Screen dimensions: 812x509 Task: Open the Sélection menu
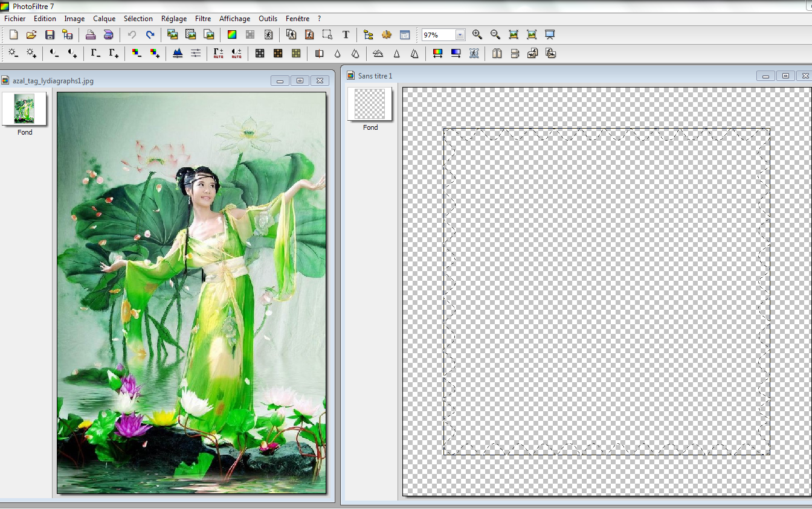coord(138,19)
